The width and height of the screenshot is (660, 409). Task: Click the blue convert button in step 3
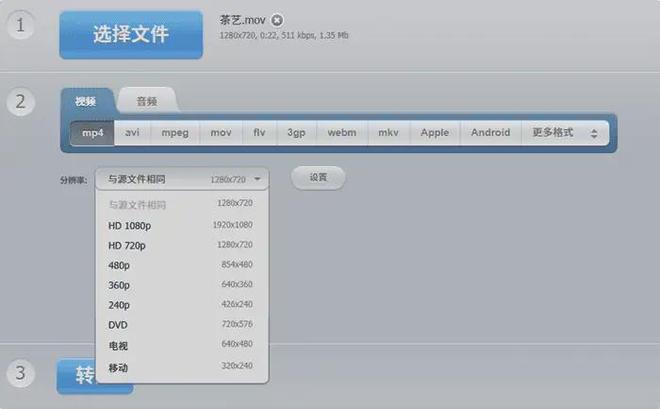(77, 376)
